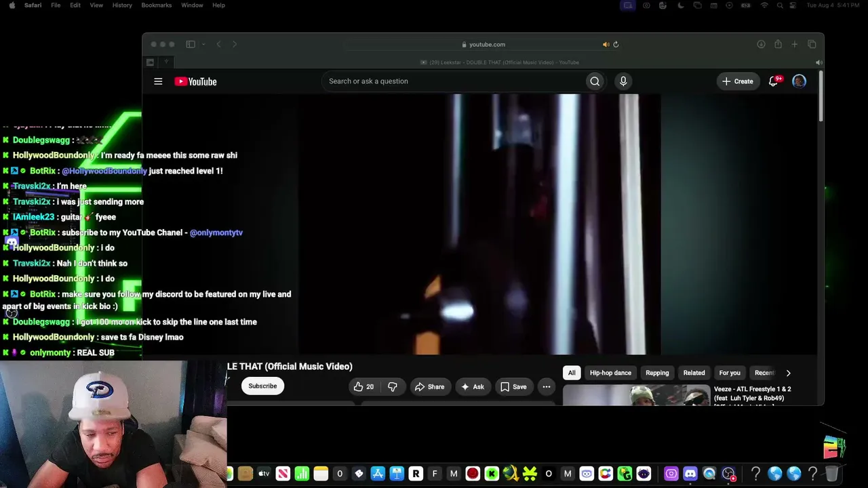Image resolution: width=868 pixels, height=488 pixels.
Task: Select the For you chip
Action: click(730, 373)
